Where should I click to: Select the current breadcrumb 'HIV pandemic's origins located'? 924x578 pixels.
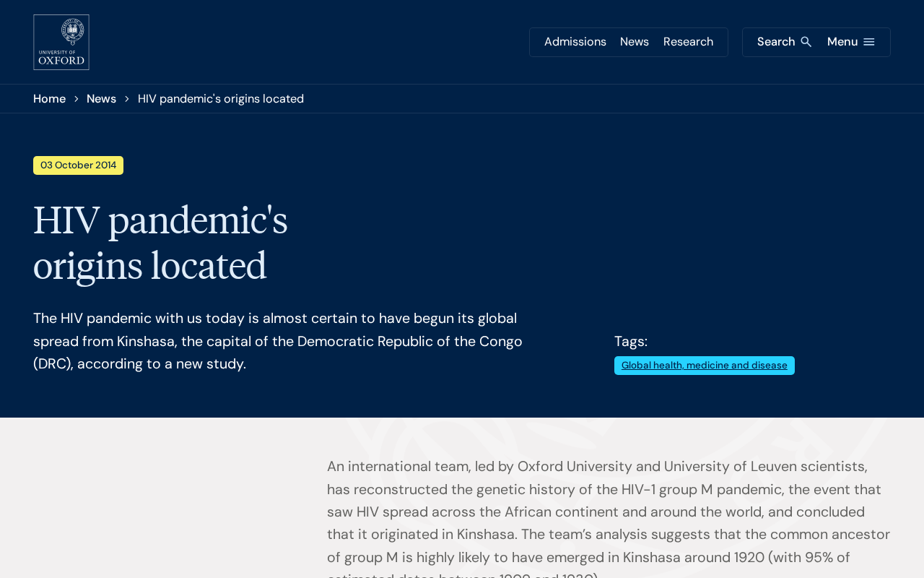[x=221, y=99]
